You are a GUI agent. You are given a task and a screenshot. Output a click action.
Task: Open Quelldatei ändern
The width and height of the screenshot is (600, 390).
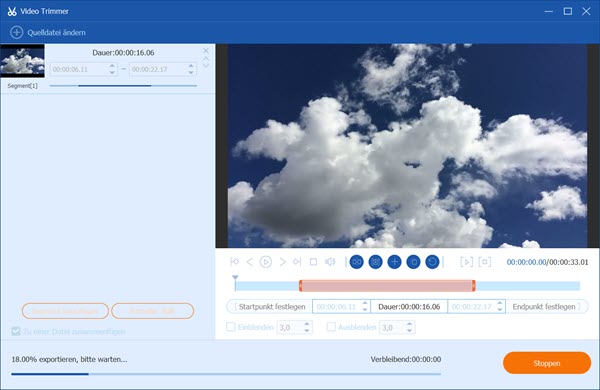click(x=48, y=33)
